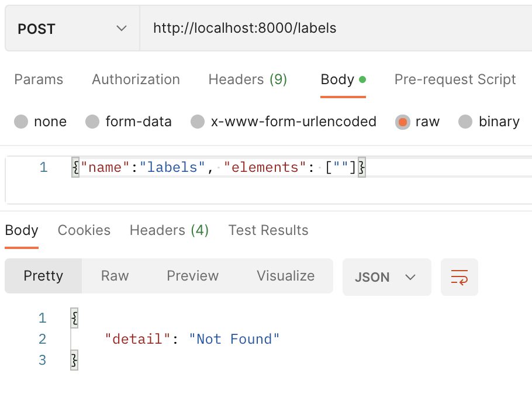Click the Visualize response option
Image resolution: width=532 pixels, height=408 pixels.
tap(285, 276)
